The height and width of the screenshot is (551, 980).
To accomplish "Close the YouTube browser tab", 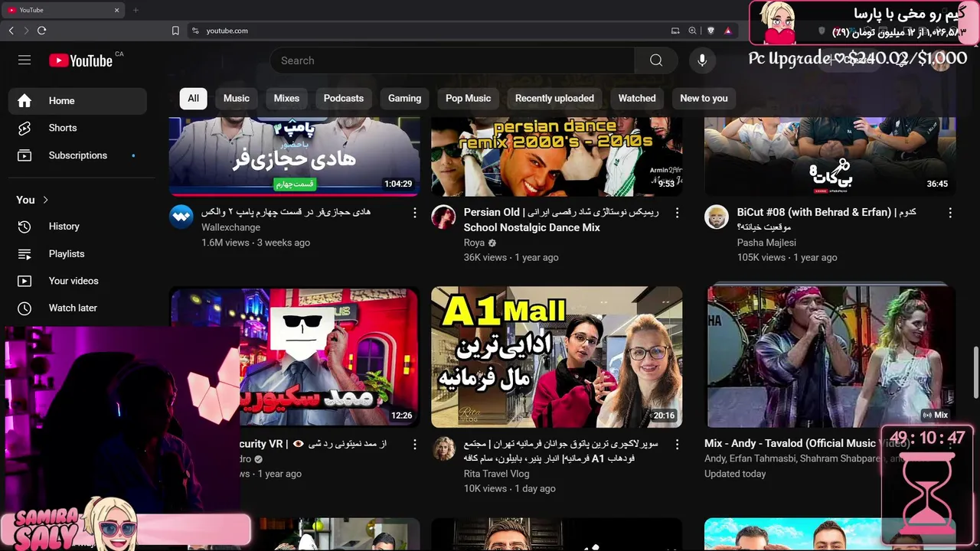I will (117, 10).
